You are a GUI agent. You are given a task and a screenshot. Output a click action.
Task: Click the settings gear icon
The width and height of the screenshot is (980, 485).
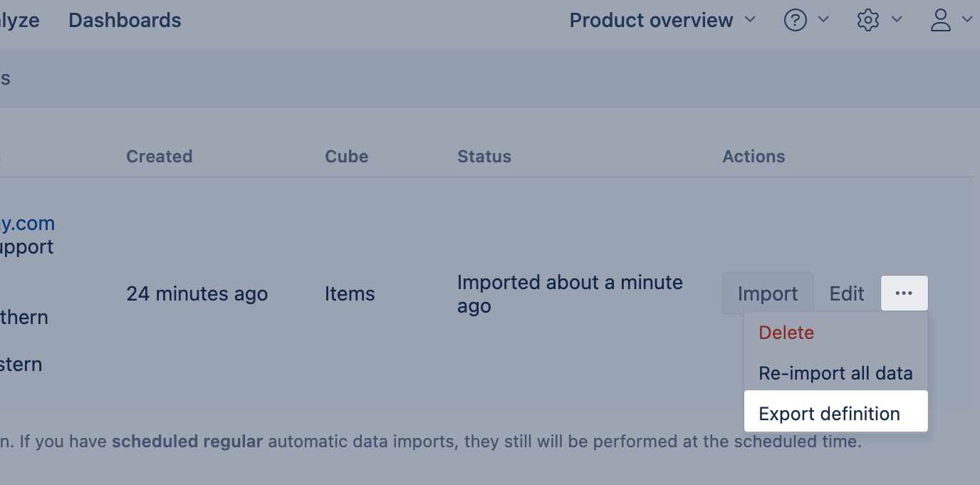pyautogui.click(x=868, y=21)
